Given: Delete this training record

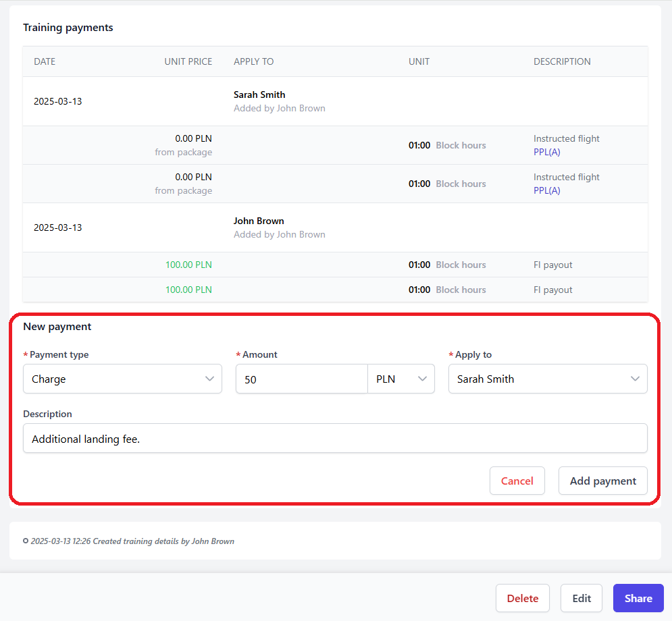Looking at the screenshot, I should pos(523,598).
